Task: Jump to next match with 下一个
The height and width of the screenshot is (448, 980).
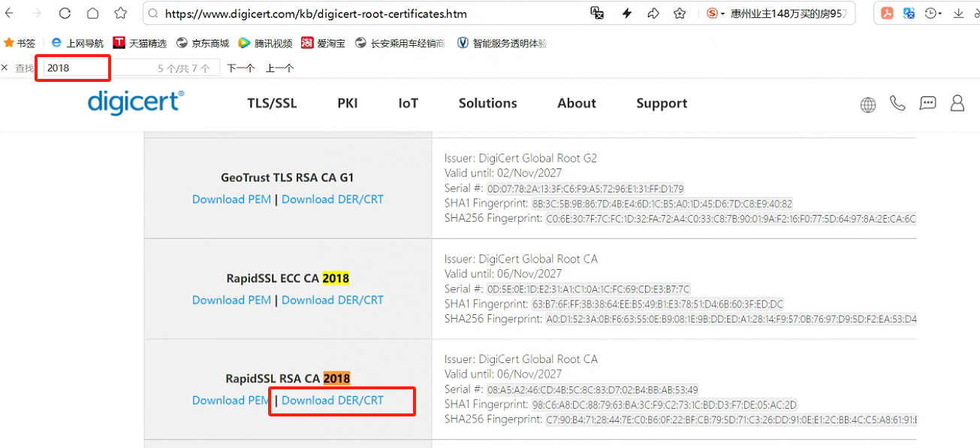Action: click(x=241, y=68)
